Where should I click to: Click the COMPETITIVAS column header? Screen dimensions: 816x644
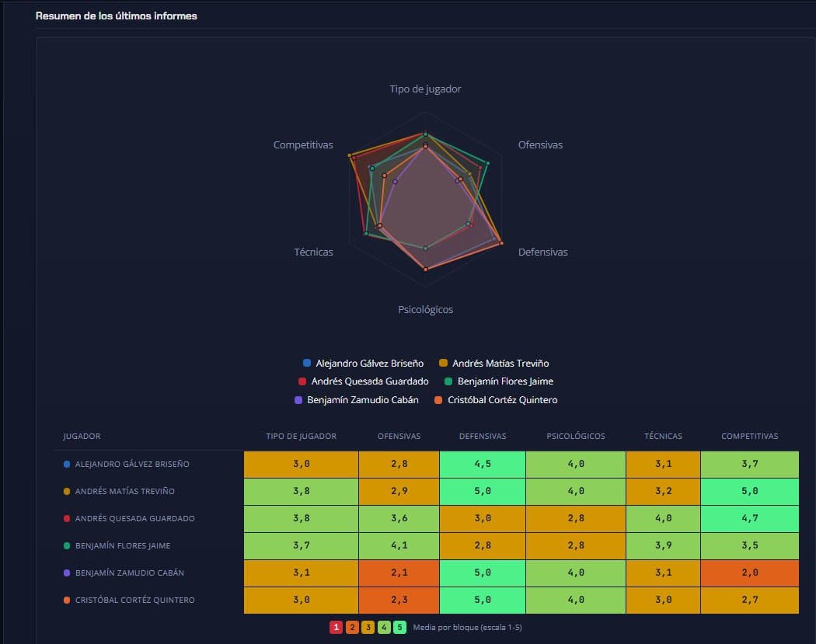pos(749,436)
